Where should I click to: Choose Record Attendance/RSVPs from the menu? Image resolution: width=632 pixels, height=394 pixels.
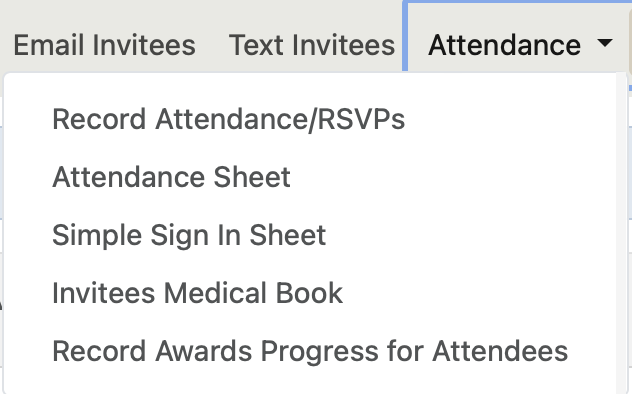[x=229, y=119]
